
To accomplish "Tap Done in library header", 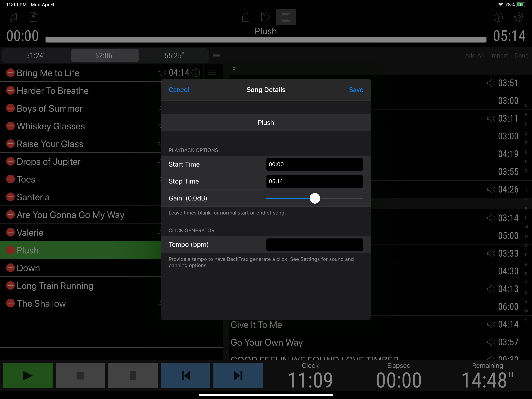I will pos(521,56).
